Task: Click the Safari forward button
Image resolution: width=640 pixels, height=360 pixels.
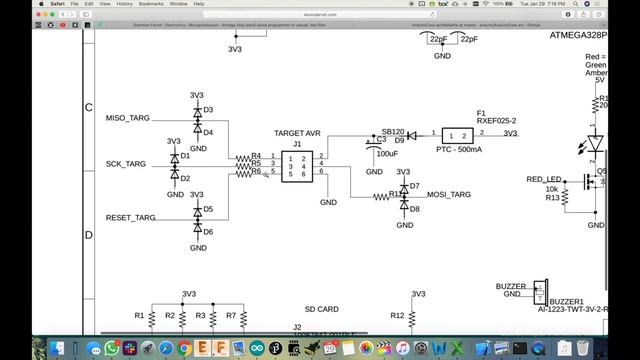Action: 71,14
